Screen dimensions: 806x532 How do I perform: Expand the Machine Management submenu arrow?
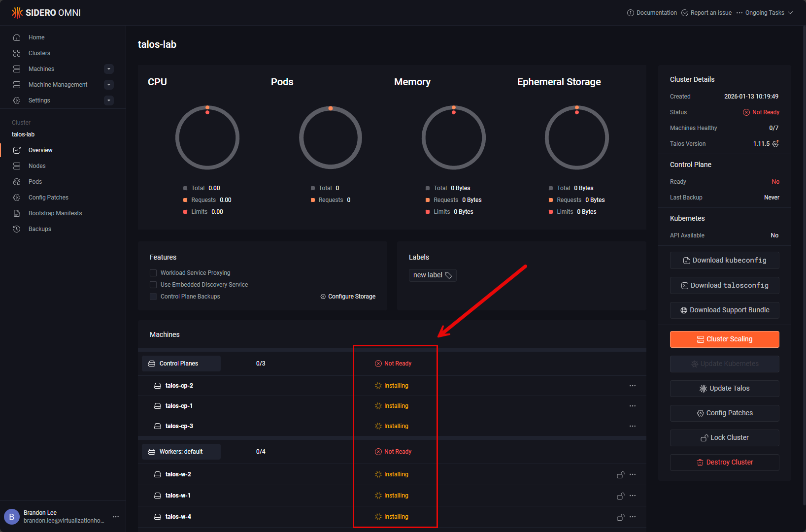(x=109, y=85)
